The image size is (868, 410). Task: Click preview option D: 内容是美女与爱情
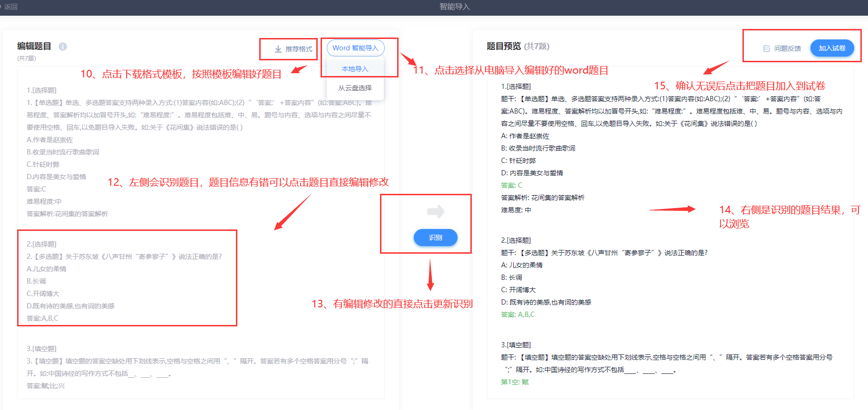[532, 173]
